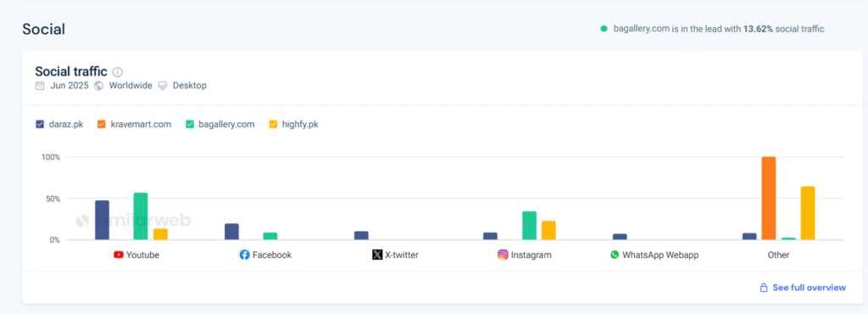The image size is (868, 314).
Task: Click the Jun 2025 date label
Action: (x=70, y=86)
